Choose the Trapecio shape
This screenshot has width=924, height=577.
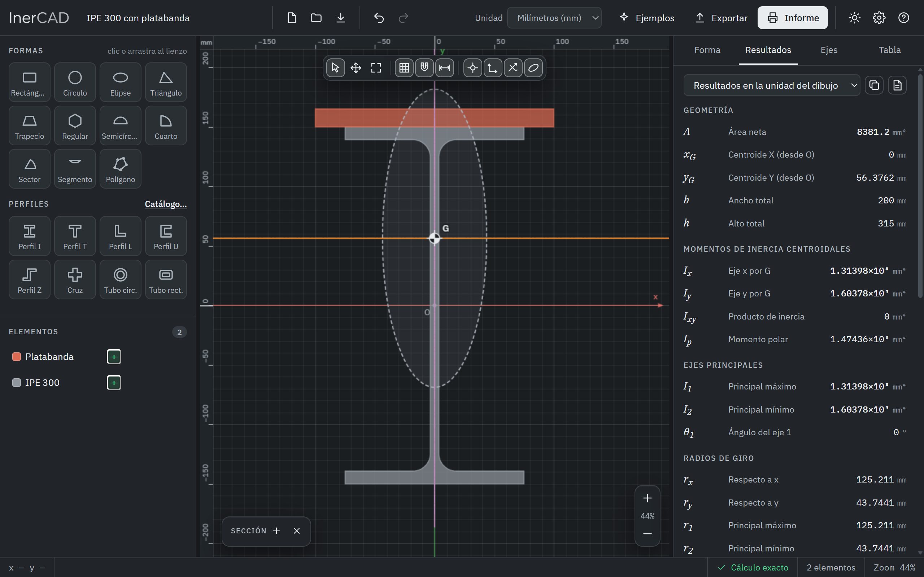29,125
